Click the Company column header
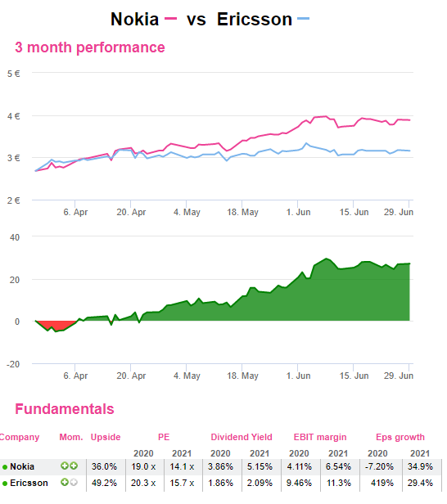 click(x=20, y=437)
